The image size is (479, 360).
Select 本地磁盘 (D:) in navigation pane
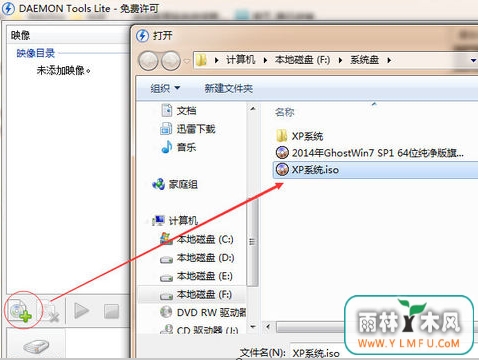click(x=197, y=258)
